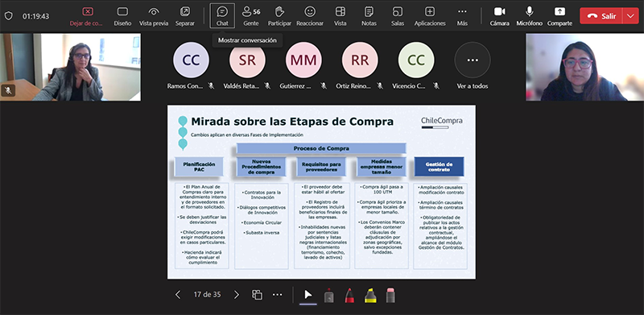644x315 pixels.
Task: Select the yellow highlighter tool
Action: 370,295
